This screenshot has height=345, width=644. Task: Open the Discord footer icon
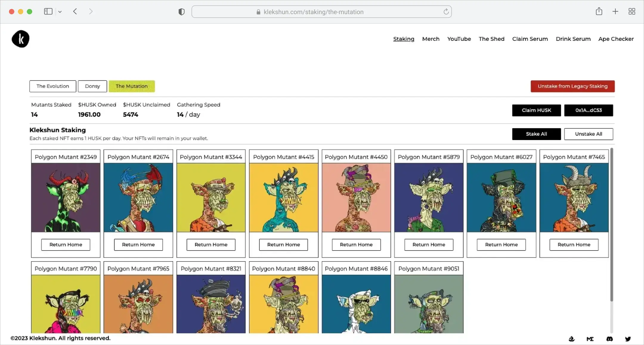pyautogui.click(x=610, y=339)
